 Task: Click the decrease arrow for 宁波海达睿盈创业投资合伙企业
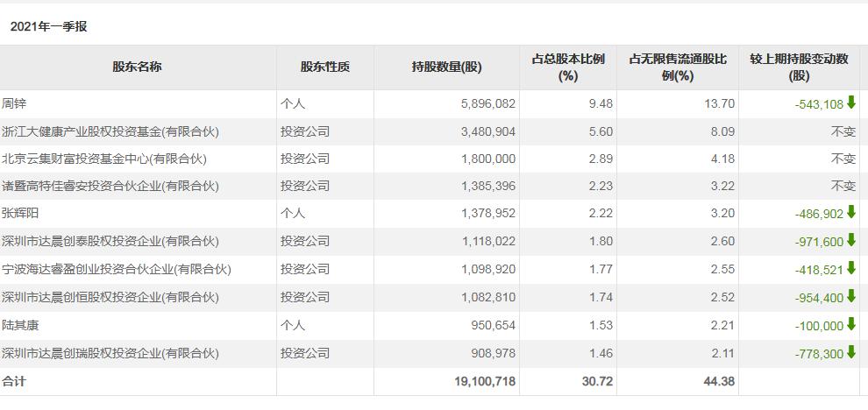pos(850,269)
